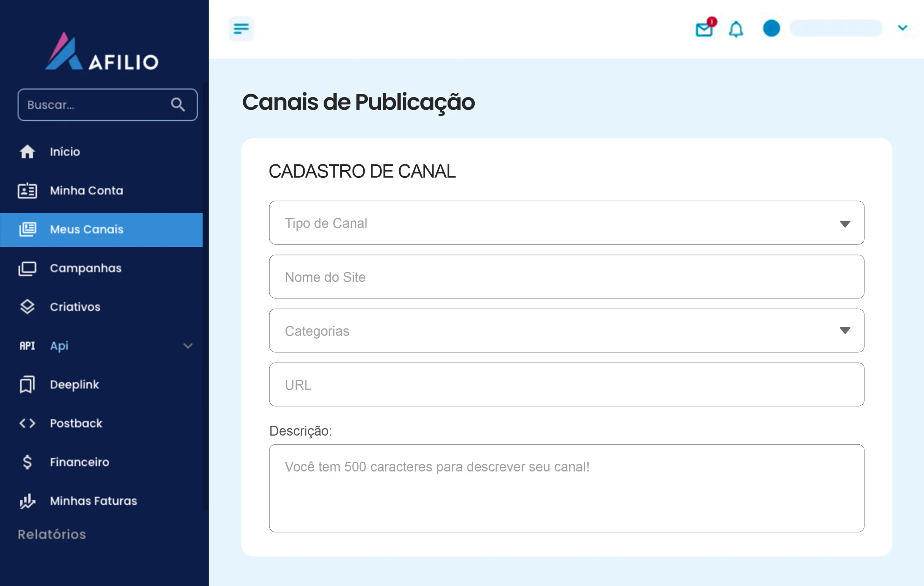The width and height of the screenshot is (924, 586).
Task: Click the Deeplink bookmark icon
Action: click(27, 384)
